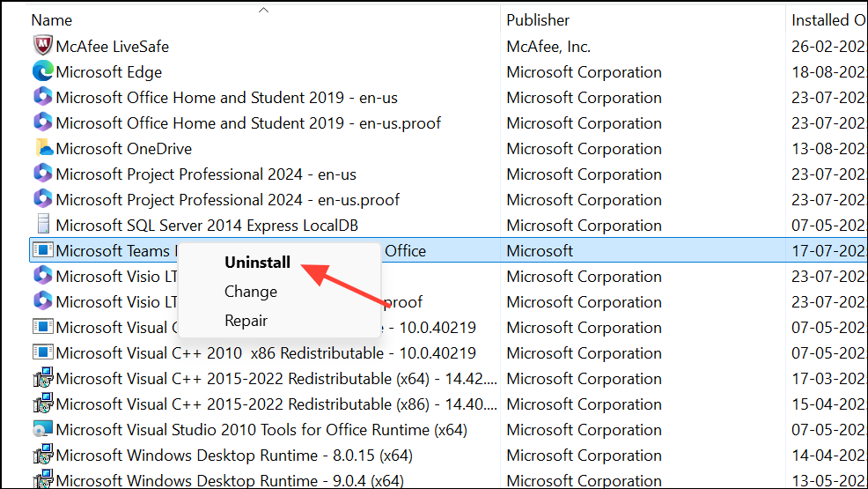Select Visual C++ 2015-2022 Redistributable (x86) entry
Screen dimensions: 868x489
(276, 404)
